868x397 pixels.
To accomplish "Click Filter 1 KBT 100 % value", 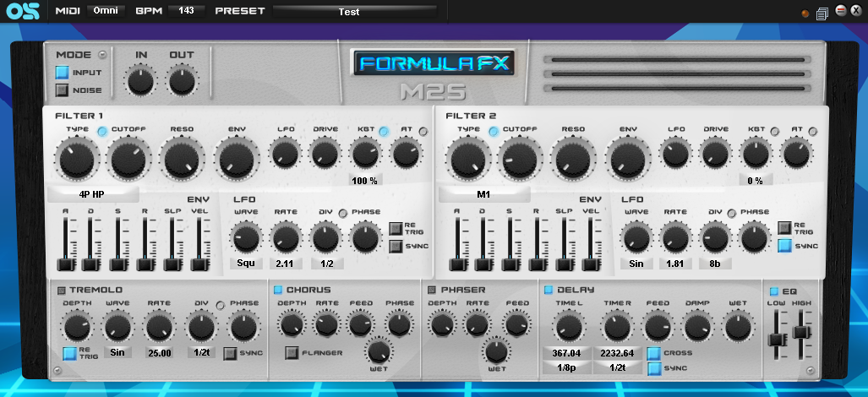I will [365, 180].
